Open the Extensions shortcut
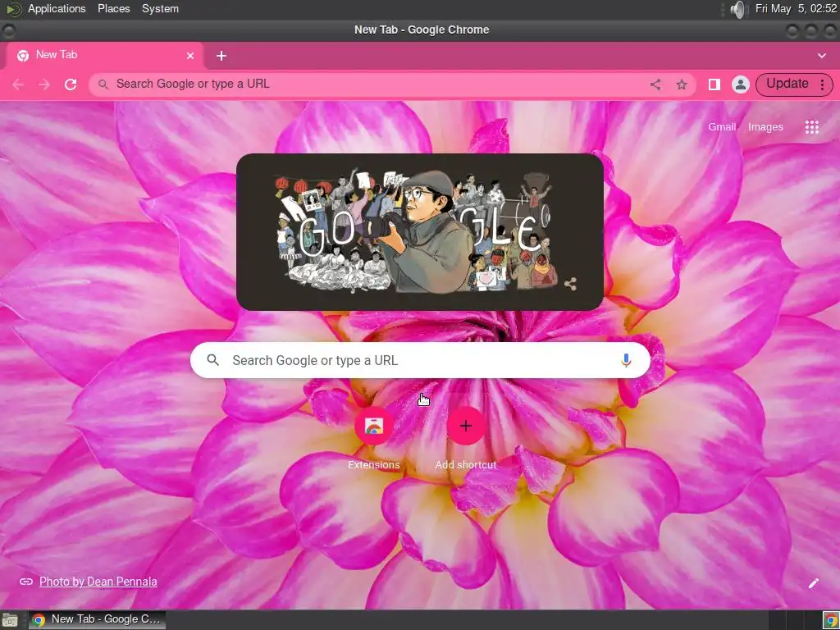This screenshot has width=840, height=630. pos(373,438)
